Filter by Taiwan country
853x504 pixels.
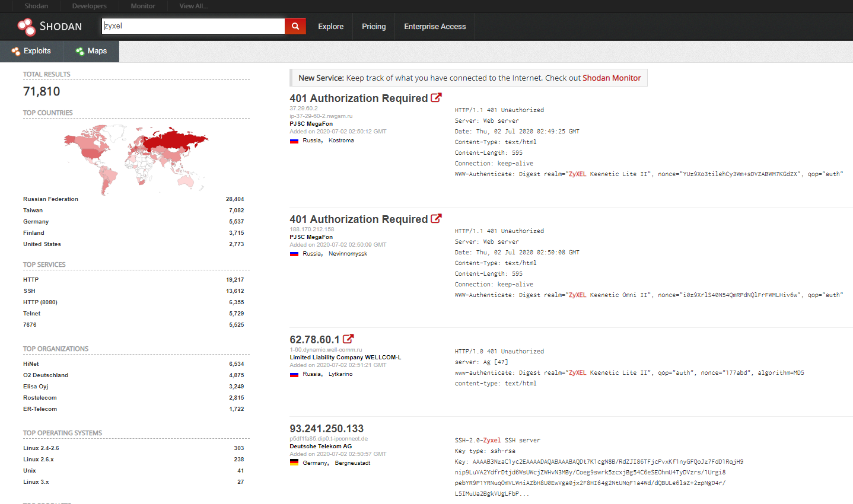[x=33, y=210]
